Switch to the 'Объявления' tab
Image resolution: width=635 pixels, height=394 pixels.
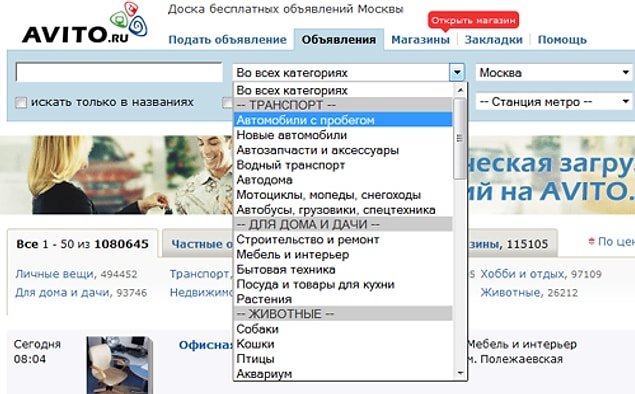(339, 40)
